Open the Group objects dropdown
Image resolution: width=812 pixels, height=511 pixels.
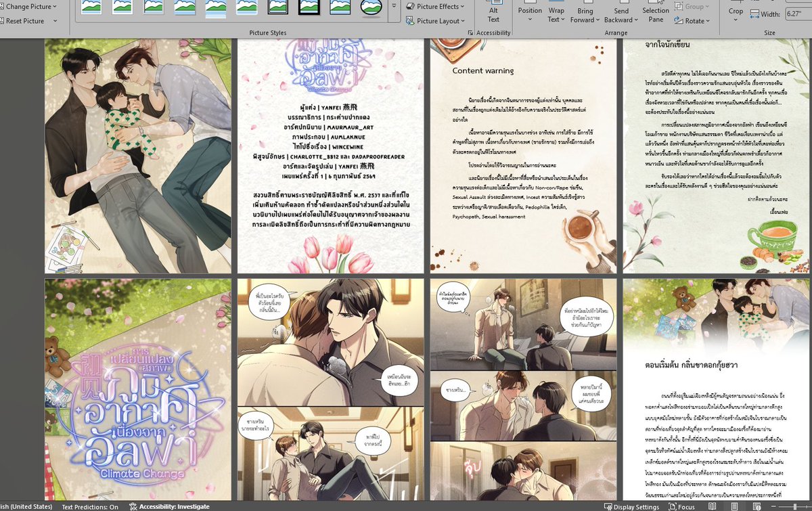pyautogui.click(x=692, y=7)
